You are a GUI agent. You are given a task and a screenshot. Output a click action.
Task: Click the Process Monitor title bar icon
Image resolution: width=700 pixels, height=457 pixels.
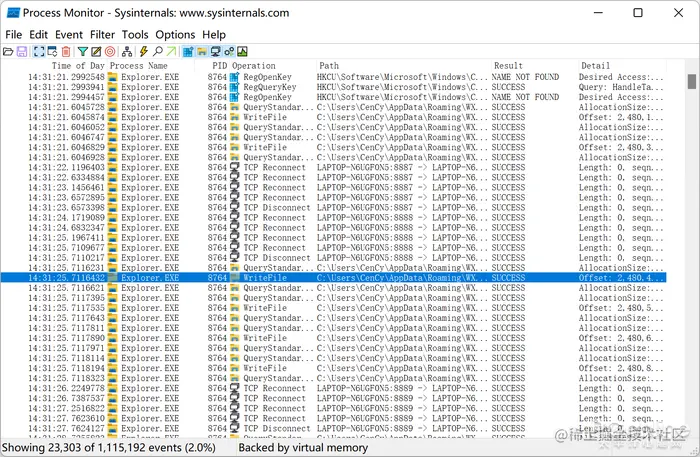(13, 13)
